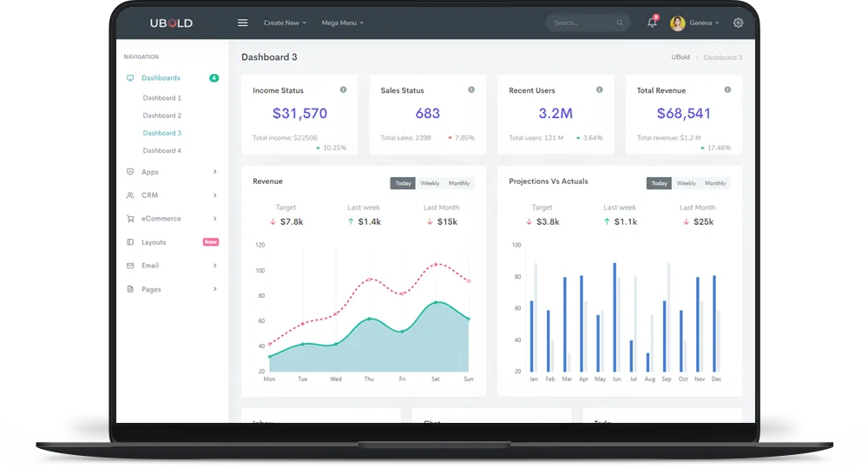Select Weekly in Projections Vs Actuals
The height and width of the screenshot is (468, 868).
tap(686, 183)
